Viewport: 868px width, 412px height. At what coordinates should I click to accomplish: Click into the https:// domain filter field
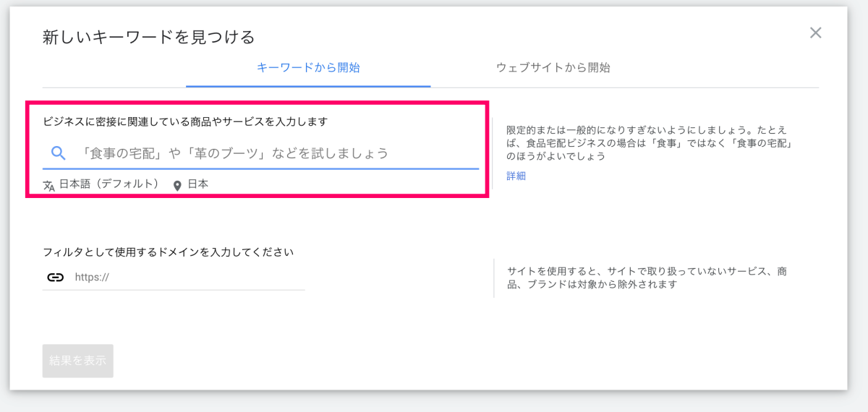click(188, 277)
